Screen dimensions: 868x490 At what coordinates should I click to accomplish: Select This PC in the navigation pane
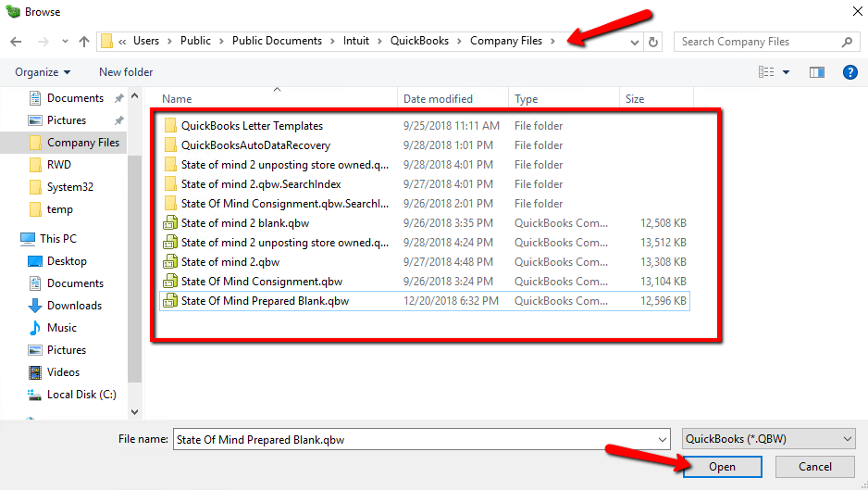[57, 239]
